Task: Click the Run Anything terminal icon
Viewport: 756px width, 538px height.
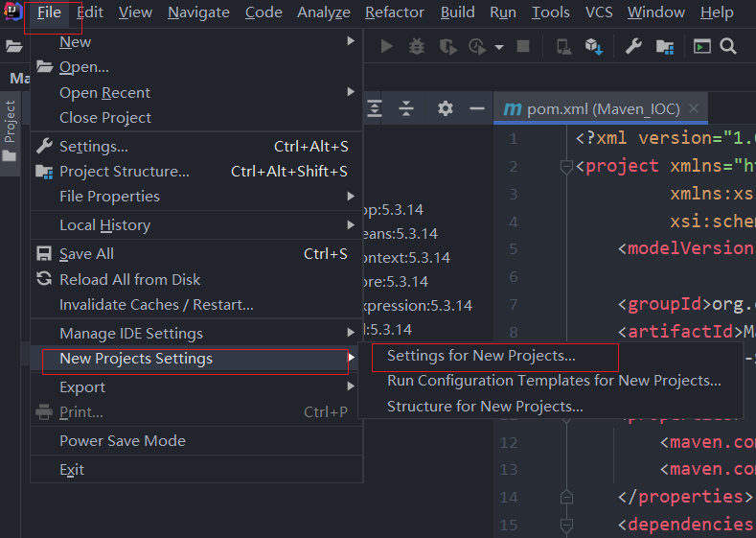Action: 701,46
